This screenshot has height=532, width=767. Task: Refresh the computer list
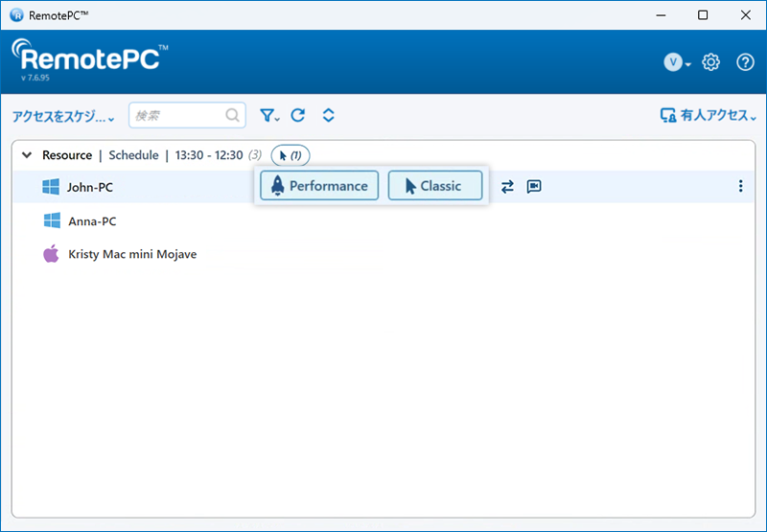(x=298, y=115)
